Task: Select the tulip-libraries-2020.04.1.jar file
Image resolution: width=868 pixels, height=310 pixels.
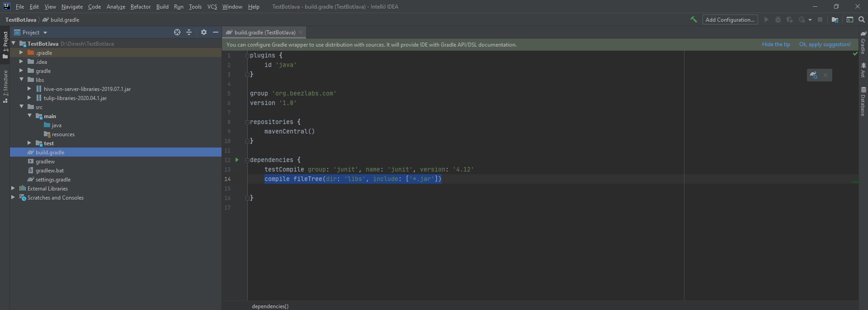Action: coord(75,98)
